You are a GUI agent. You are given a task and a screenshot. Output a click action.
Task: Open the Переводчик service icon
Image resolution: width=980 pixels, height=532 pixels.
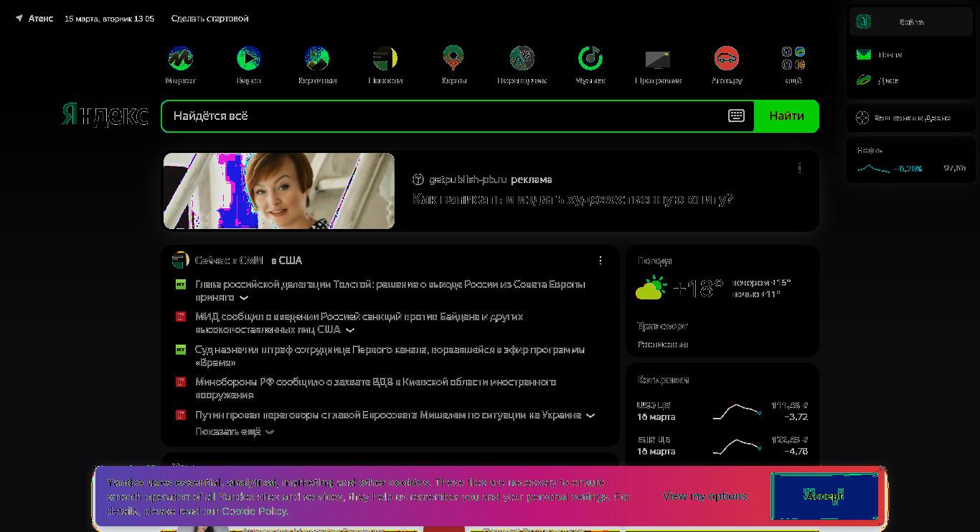click(522, 58)
